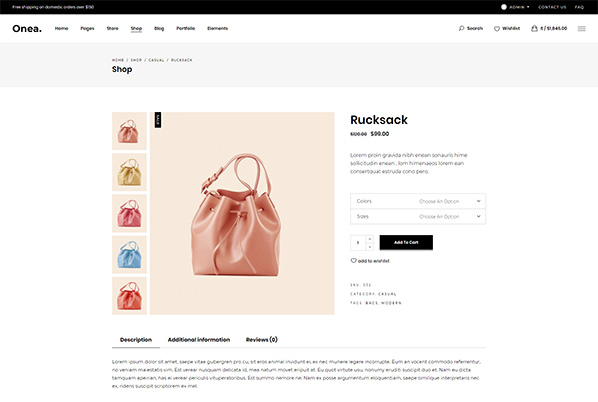Click the Add To Cart button
This screenshot has width=598, height=402.
[x=406, y=243]
